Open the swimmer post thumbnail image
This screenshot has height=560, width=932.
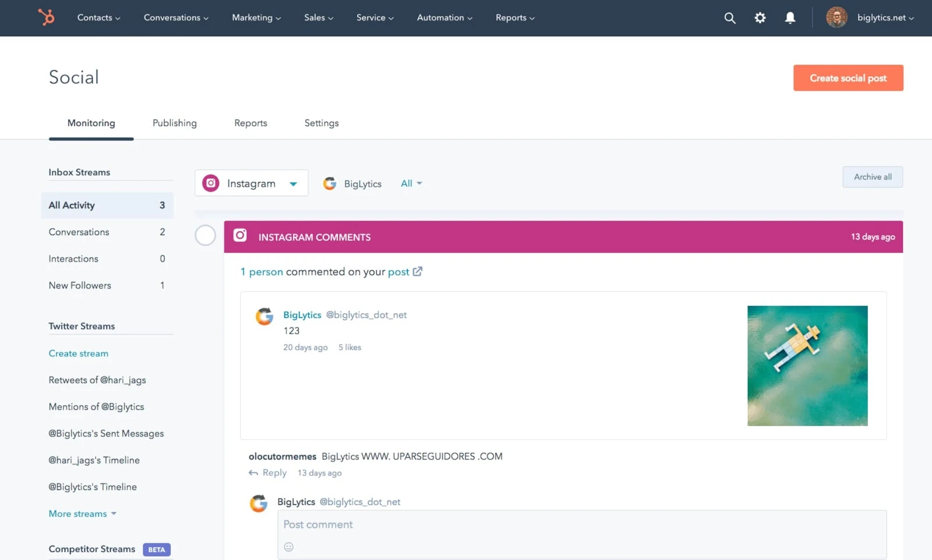tap(807, 366)
